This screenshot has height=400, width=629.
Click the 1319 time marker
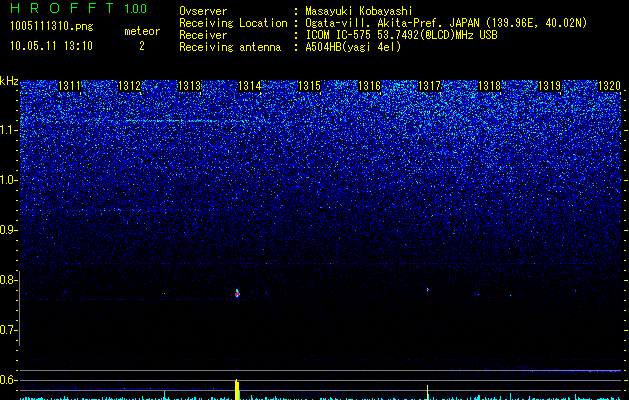(549, 86)
